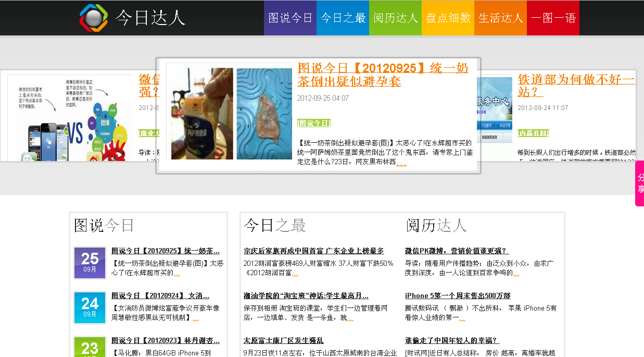Open list item 图说今日【20120925】统一奶茶...

pyautogui.click(x=166, y=251)
